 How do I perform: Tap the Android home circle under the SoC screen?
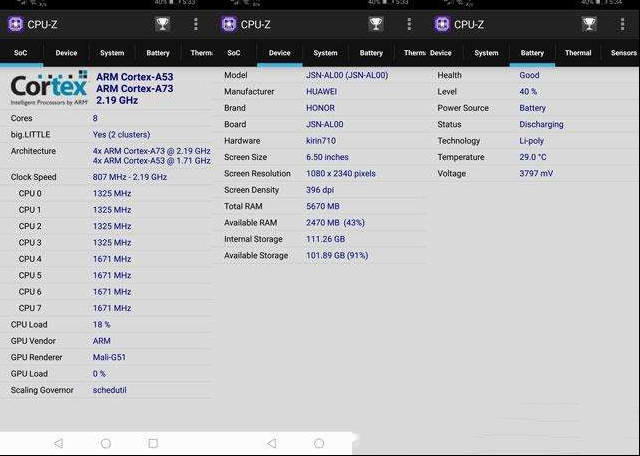106,443
